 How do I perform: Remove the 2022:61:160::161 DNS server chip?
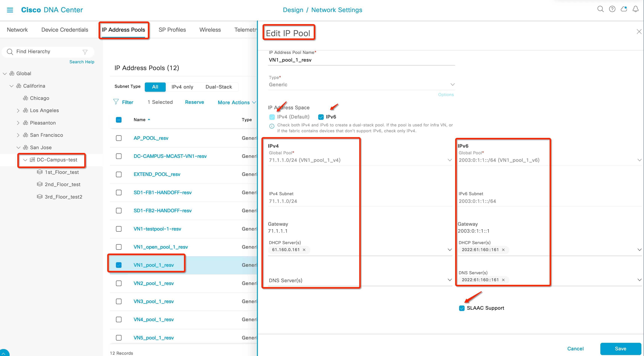504,280
